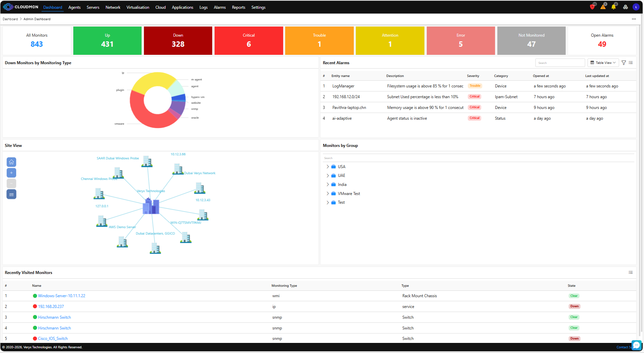Open Recently Visited Monitors list options icon
This screenshot has width=644, height=353.
(x=631, y=273)
